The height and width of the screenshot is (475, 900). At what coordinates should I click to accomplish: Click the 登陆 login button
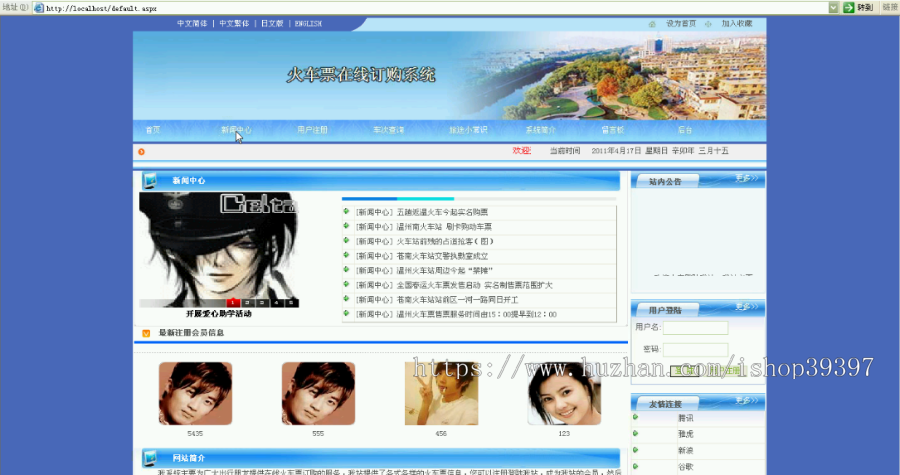coord(684,371)
